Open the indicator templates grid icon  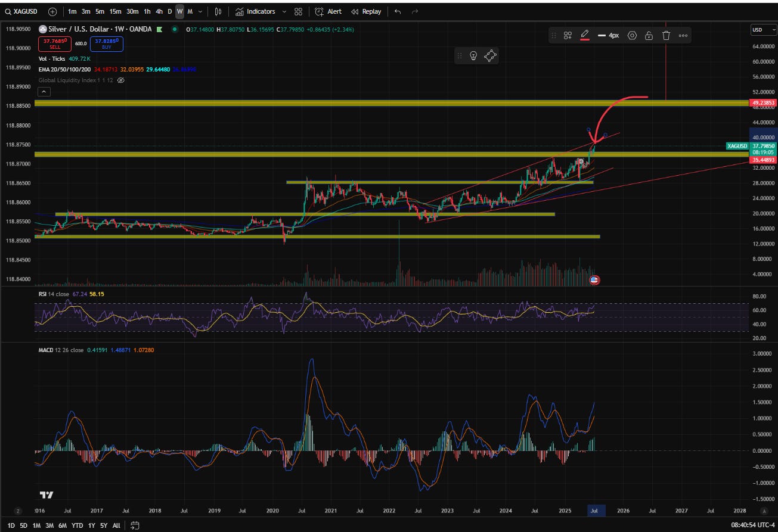pos(298,11)
